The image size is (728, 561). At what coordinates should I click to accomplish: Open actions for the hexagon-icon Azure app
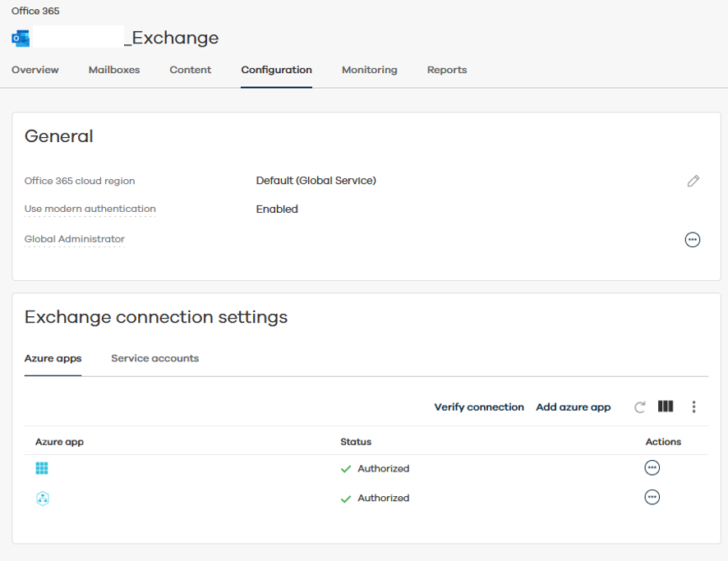652,498
